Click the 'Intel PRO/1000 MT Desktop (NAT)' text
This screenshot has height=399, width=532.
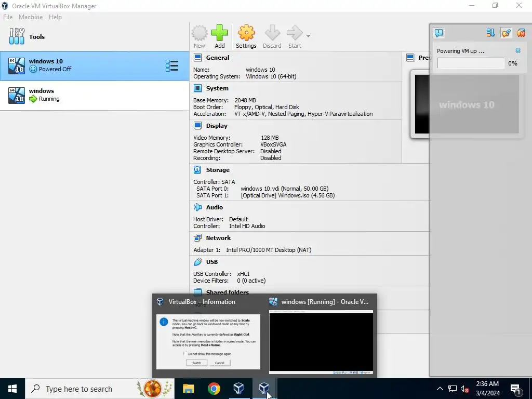[x=269, y=250]
